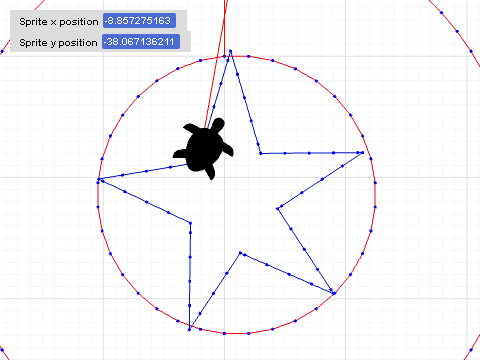Screen dimensions: 480x360
Task: Click the star's lower-left inner vertex
Action: tap(190, 223)
